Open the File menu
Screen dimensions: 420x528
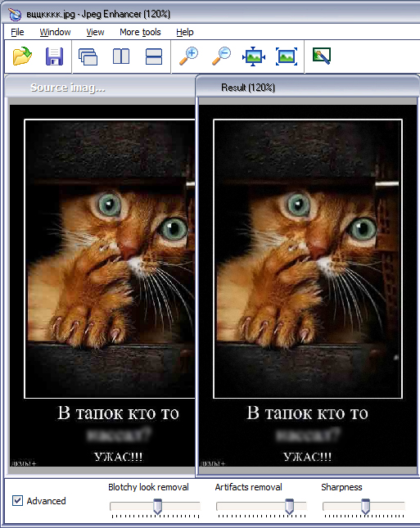point(17,32)
